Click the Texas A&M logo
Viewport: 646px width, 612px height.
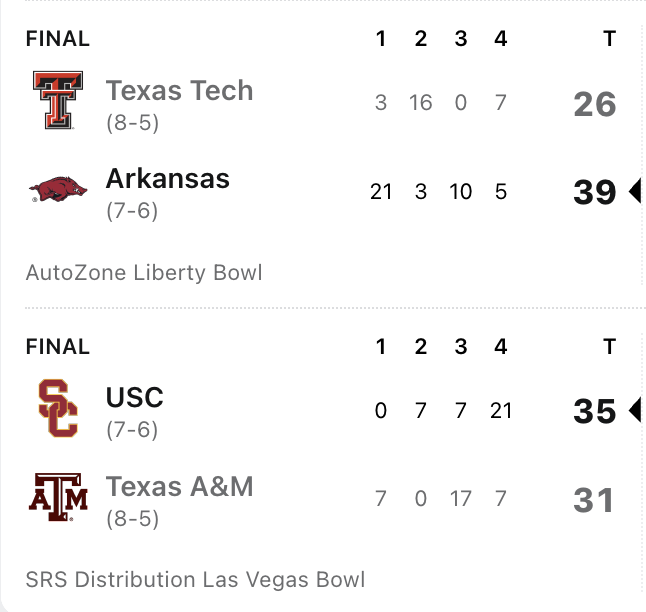pyautogui.click(x=58, y=497)
